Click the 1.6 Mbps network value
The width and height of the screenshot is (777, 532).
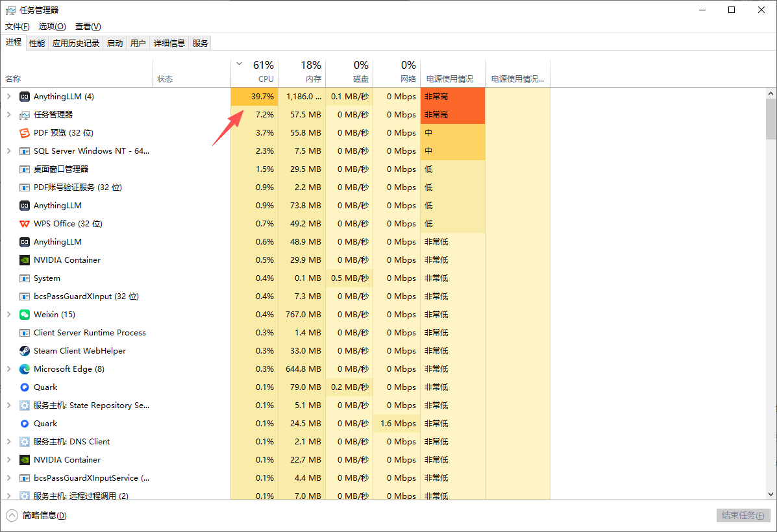coord(399,424)
